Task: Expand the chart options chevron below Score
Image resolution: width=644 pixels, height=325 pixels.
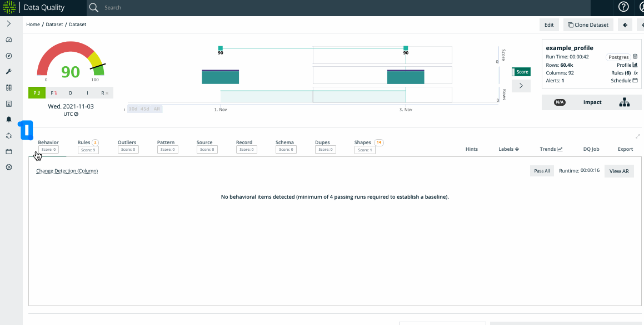Action: point(521,86)
